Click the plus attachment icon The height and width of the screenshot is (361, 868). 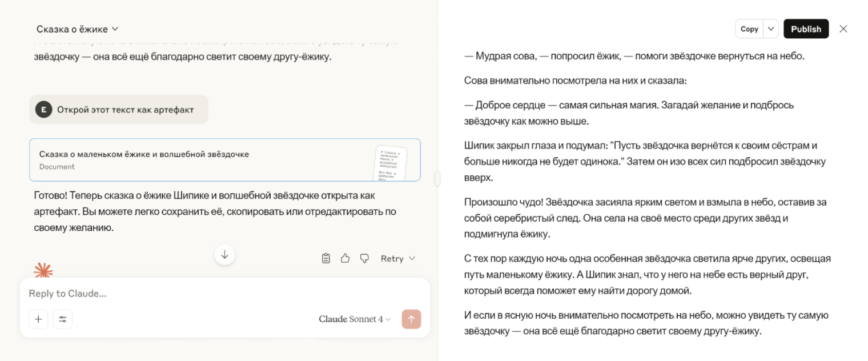coord(38,319)
